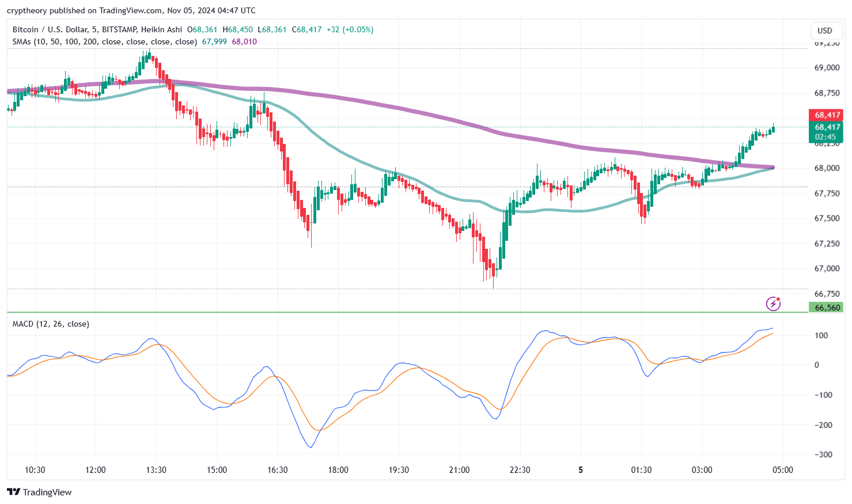Click the green 66,560 price label
The width and height of the screenshot is (852, 504).
point(826,308)
